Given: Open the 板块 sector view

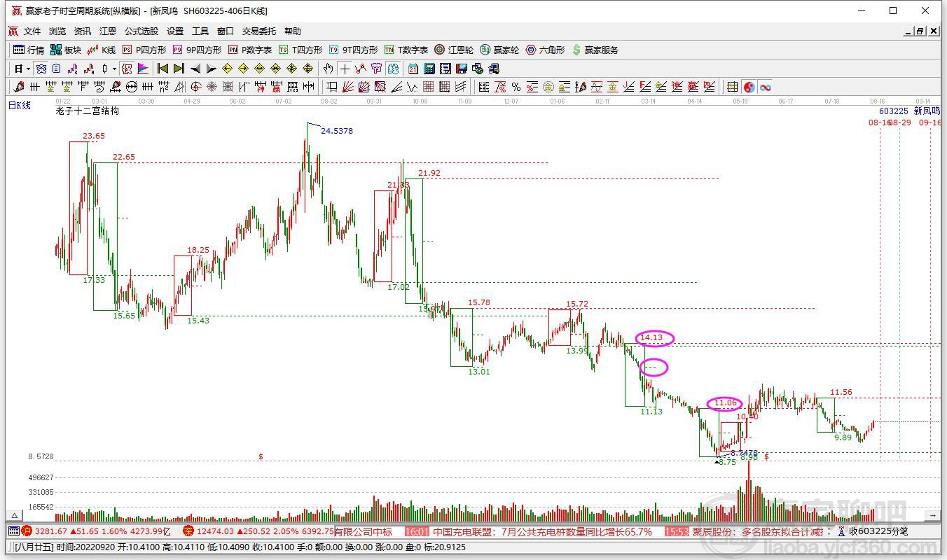Looking at the screenshot, I should click(66, 50).
